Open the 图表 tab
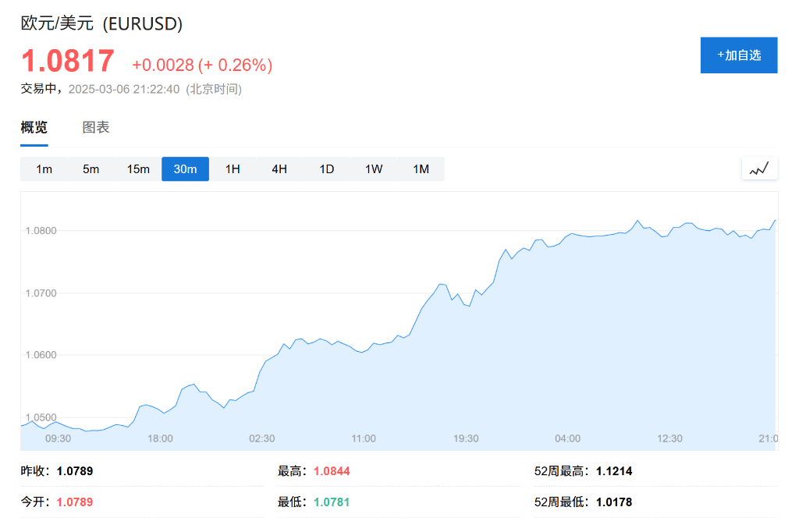This screenshot has width=799, height=532. (x=96, y=127)
